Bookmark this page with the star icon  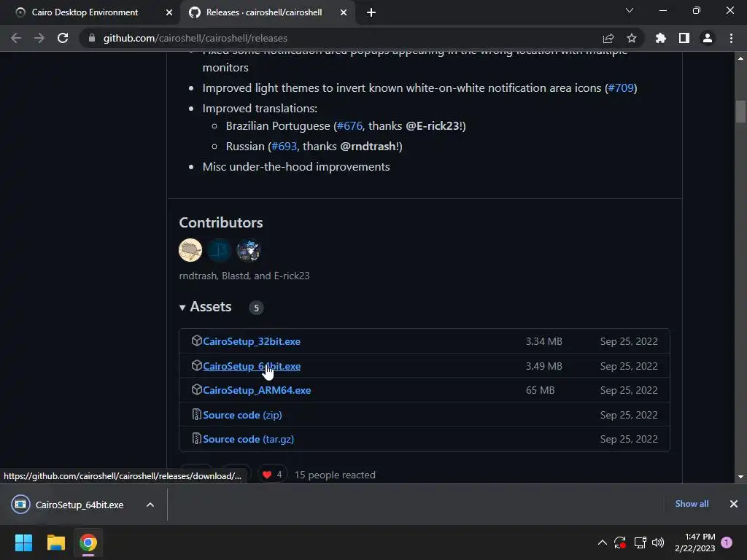point(632,38)
